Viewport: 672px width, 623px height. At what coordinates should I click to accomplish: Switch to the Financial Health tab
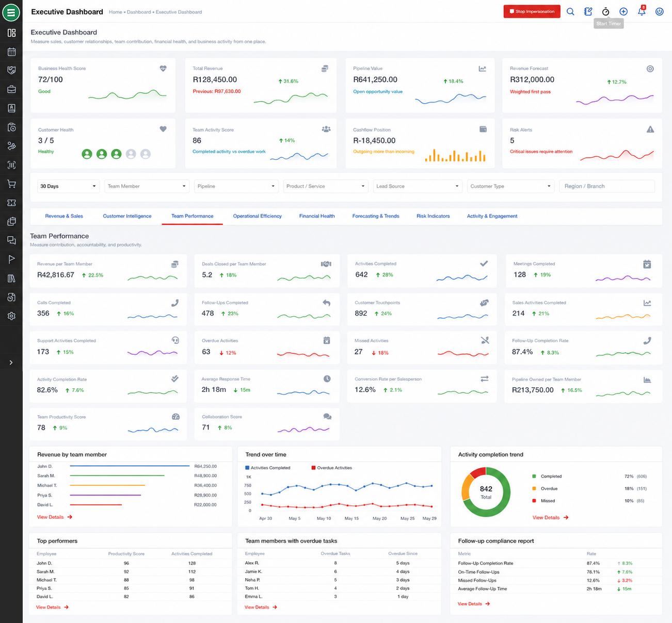click(x=317, y=216)
